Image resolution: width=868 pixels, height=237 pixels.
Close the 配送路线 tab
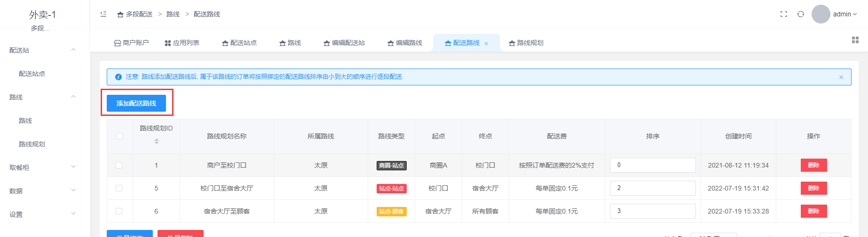(x=486, y=44)
